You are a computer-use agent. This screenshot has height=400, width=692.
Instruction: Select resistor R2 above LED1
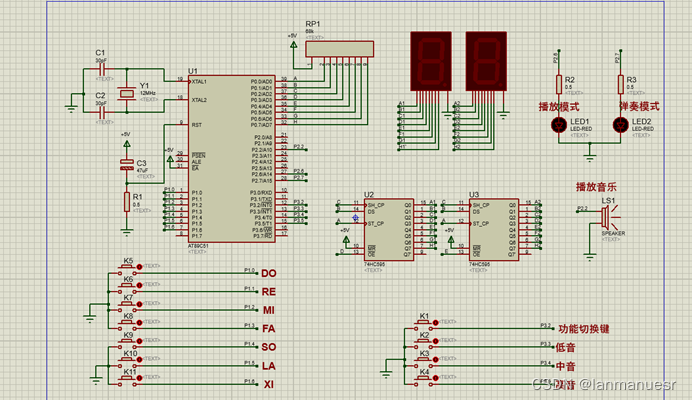pos(559,84)
